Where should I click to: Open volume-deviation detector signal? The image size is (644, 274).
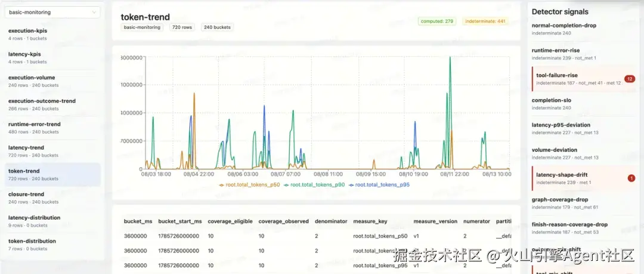pos(584,153)
